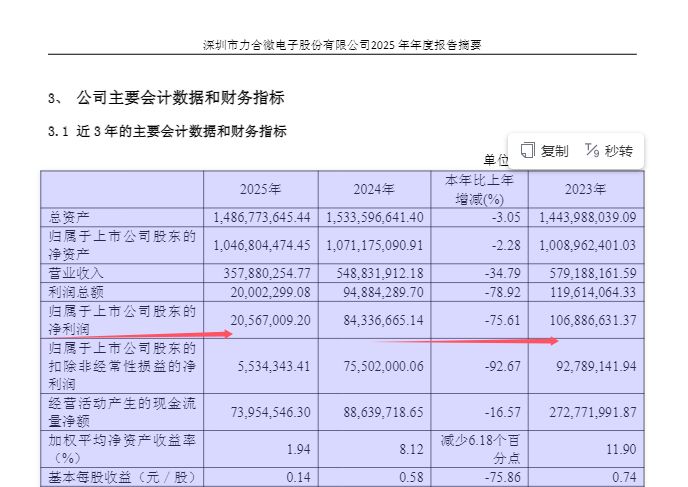Select the 本年比上年增减(%) column header
The width and height of the screenshot is (688, 487).
479,190
